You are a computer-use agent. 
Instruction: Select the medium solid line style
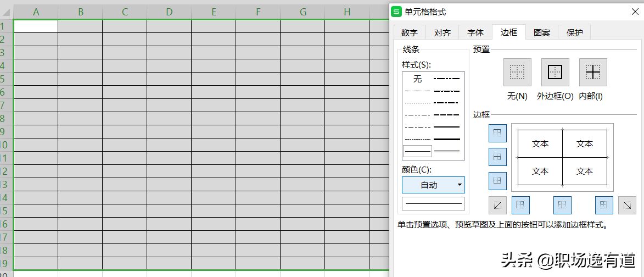(x=447, y=127)
